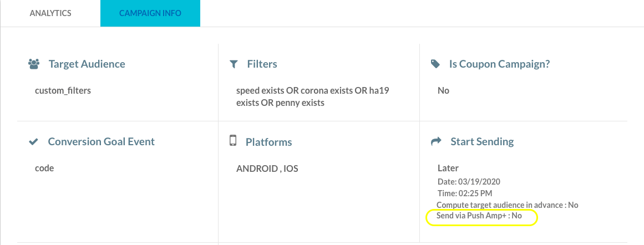Click the Conversion Goal checkmark icon
Screen dimensions: 644x245
33,142
